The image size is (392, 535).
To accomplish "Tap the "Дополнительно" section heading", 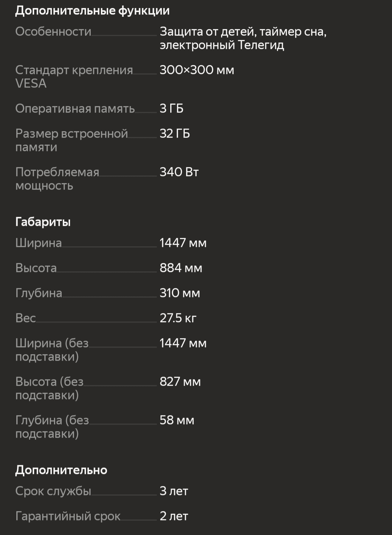I will tap(61, 470).
